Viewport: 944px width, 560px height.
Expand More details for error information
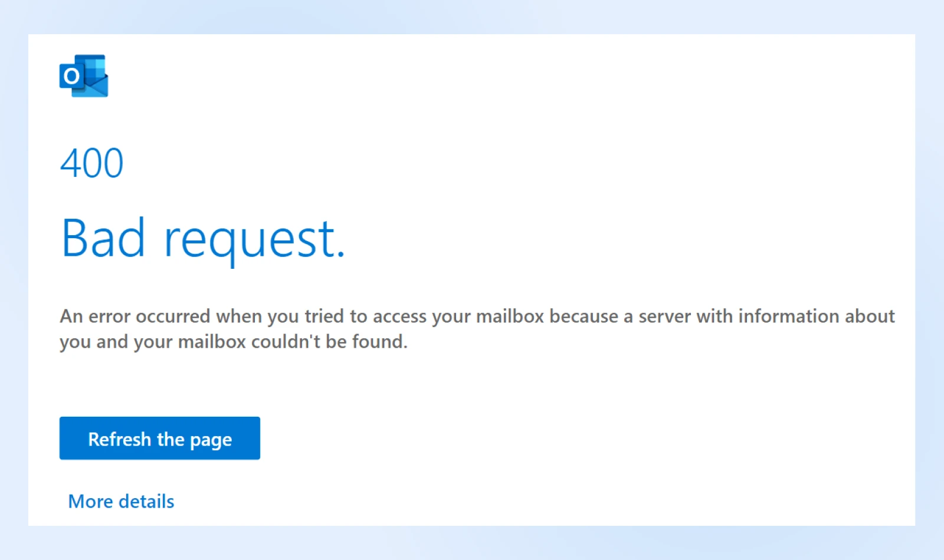pos(121,501)
